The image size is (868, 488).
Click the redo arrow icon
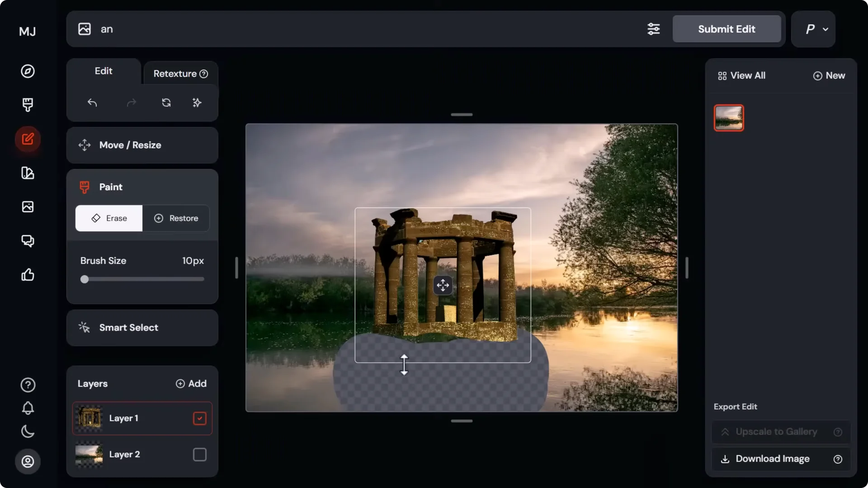tap(131, 103)
